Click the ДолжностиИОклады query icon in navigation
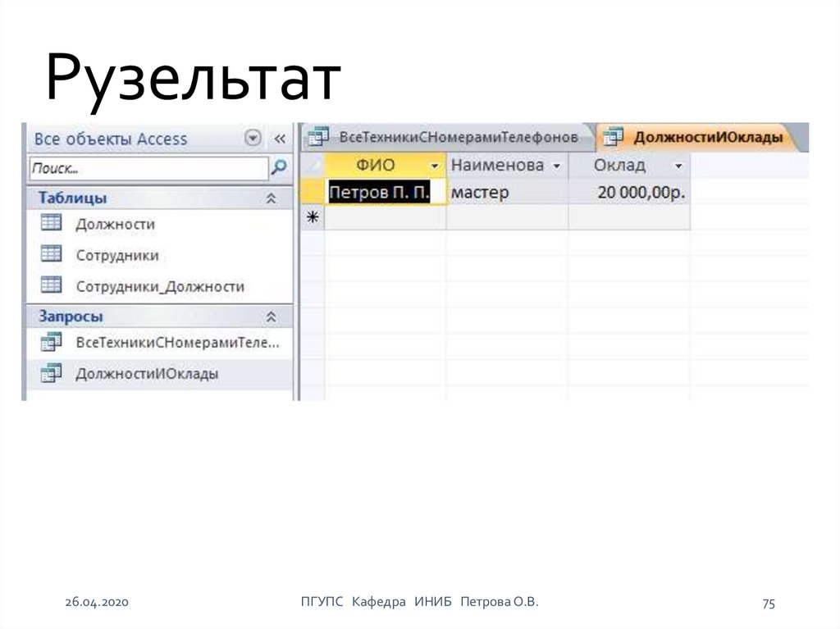 [x=52, y=373]
